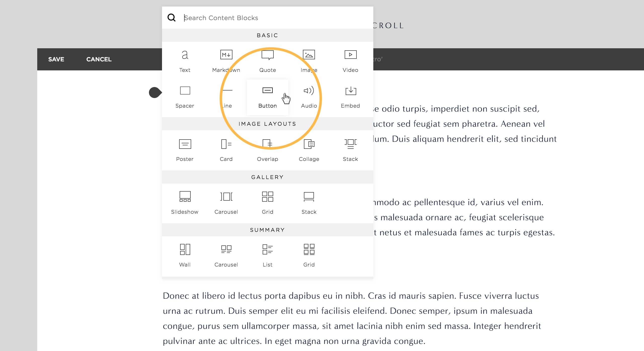Screen dimensions: 644x351
Task: Select the Overlap image layout
Action: click(x=267, y=149)
